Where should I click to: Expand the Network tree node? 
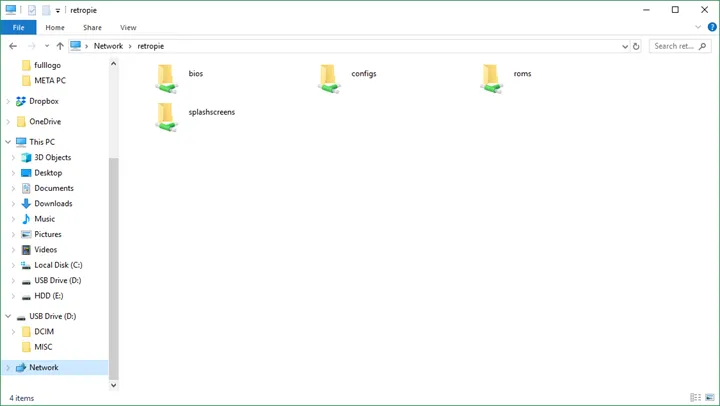[x=8, y=367]
